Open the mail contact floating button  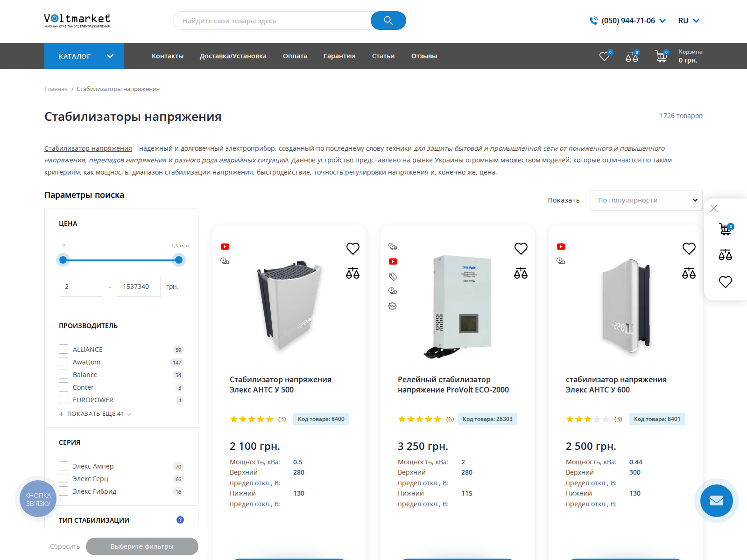point(717,501)
